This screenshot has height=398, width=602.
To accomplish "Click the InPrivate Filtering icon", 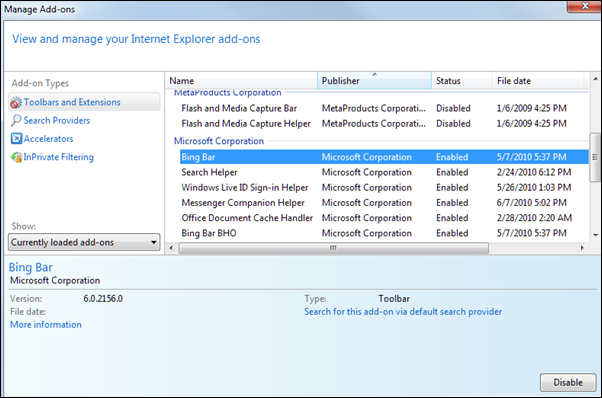I will coord(16,157).
